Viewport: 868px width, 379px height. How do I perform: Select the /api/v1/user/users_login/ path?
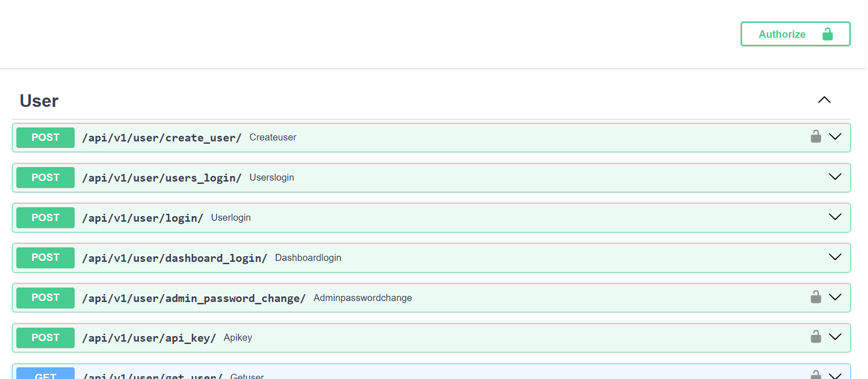(161, 178)
